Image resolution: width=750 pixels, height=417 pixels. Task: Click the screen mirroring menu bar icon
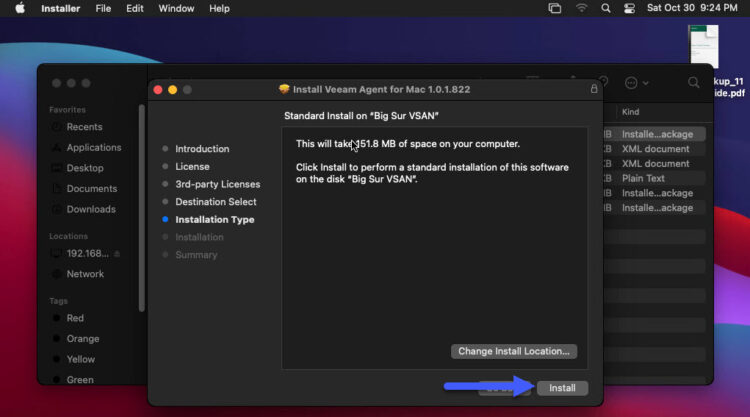point(555,8)
